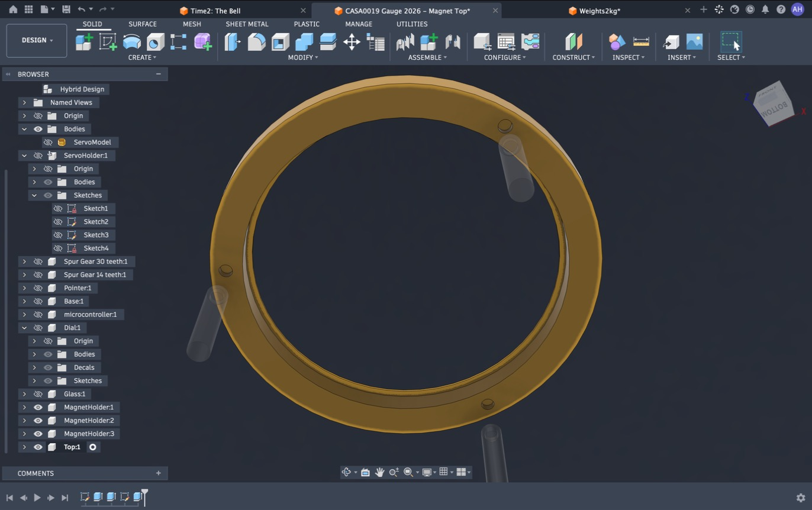This screenshot has width=812, height=510.
Task: Select the Press Pull tool
Action: (233, 42)
